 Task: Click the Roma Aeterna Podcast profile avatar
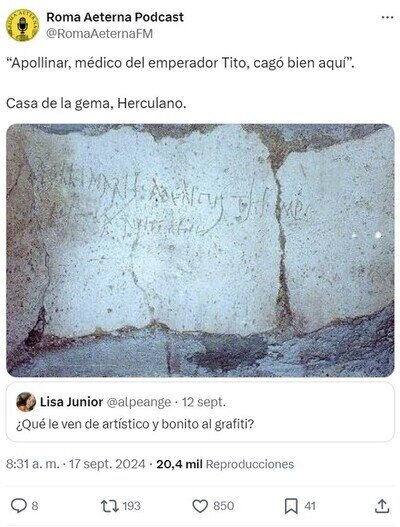click(x=22, y=25)
